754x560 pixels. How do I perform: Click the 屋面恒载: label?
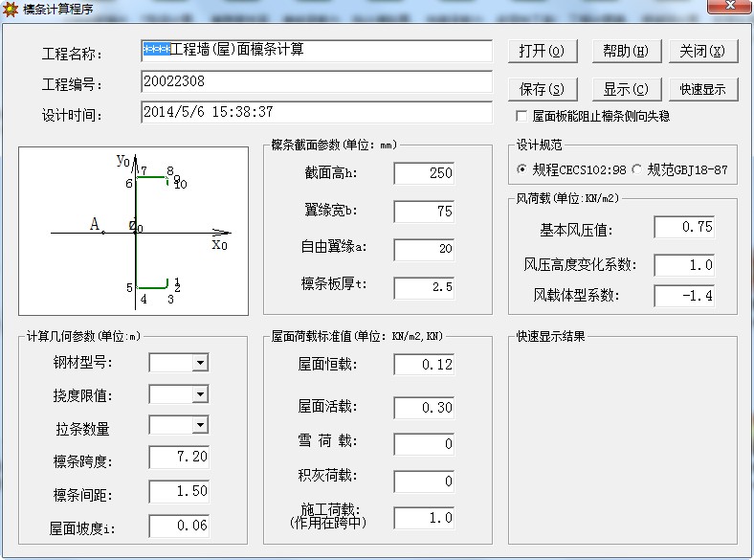[327, 364]
